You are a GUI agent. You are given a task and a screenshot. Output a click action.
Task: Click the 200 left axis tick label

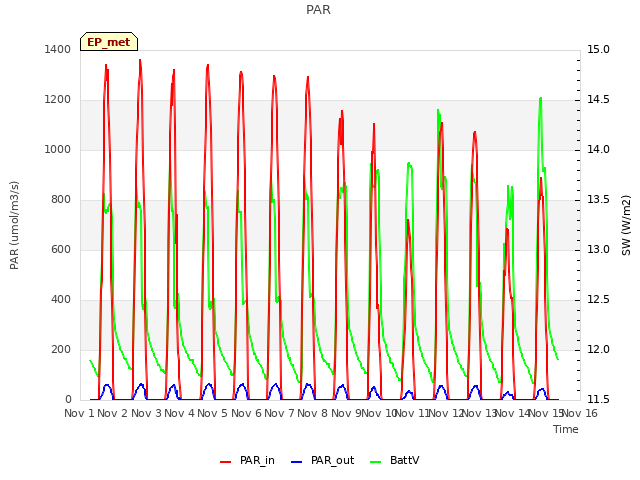61,349
